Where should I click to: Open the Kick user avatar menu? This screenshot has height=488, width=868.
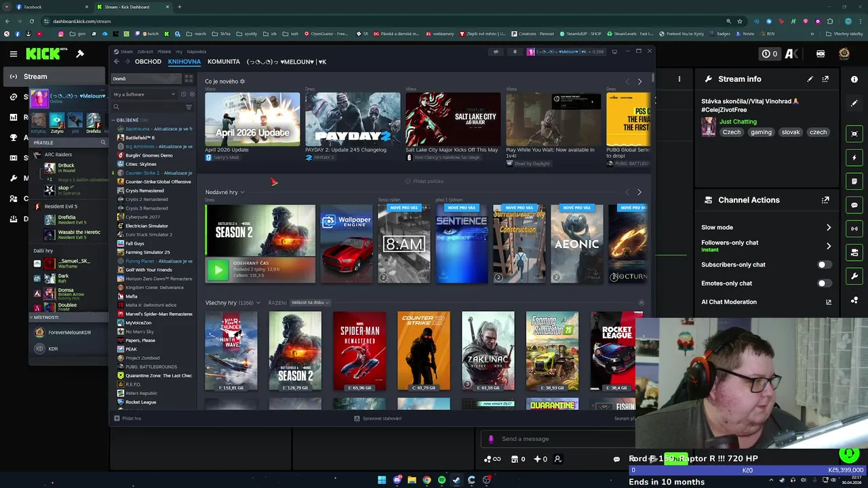coord(844,54)
